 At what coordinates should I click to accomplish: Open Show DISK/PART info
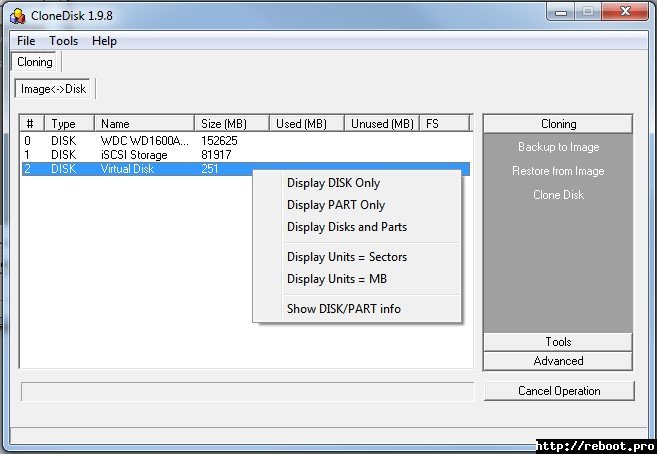click(x=344, y=309)
